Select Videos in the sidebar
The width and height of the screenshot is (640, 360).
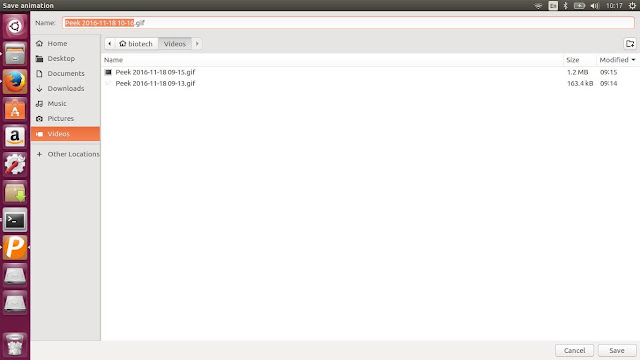(x=65, y=134)
